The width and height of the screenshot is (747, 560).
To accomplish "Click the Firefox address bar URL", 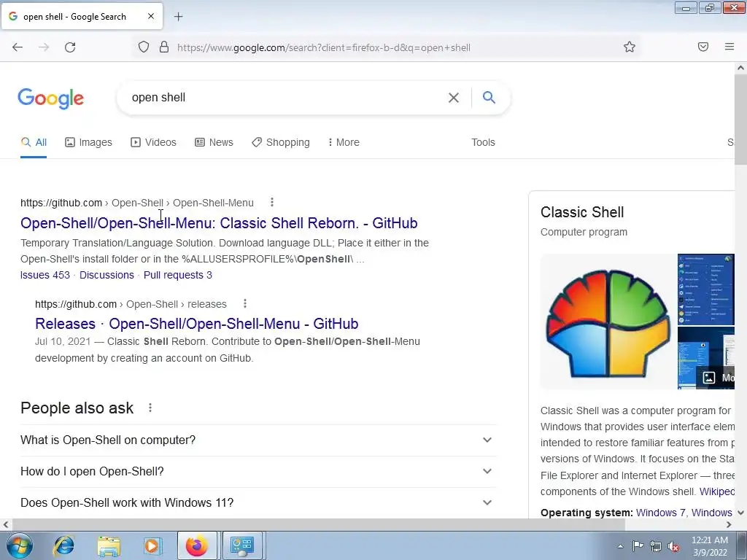I will click(324, 47).
